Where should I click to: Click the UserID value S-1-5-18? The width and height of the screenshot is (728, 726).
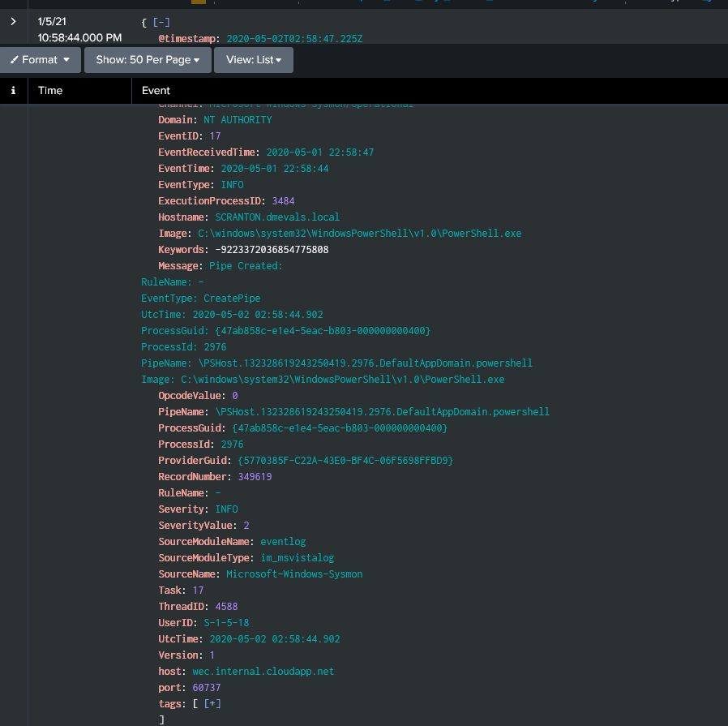pyautogui.click(x=226, y=623)
